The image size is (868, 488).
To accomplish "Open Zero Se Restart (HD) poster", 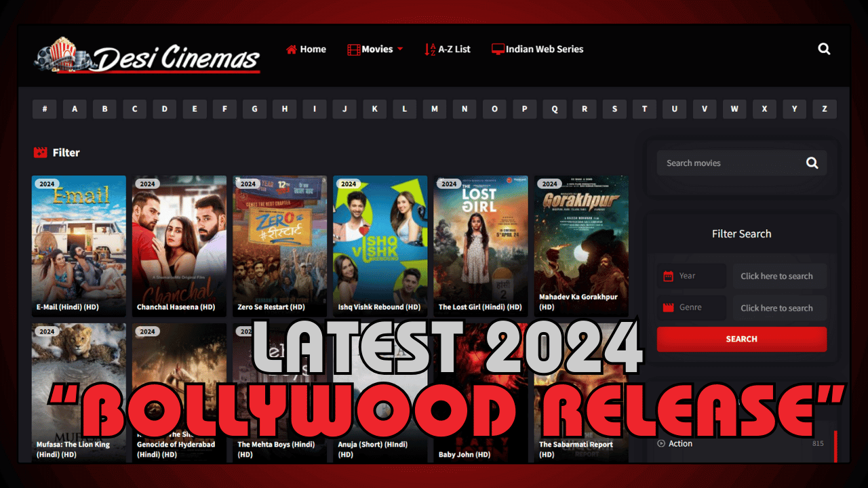I will click(x=279, y=246).
